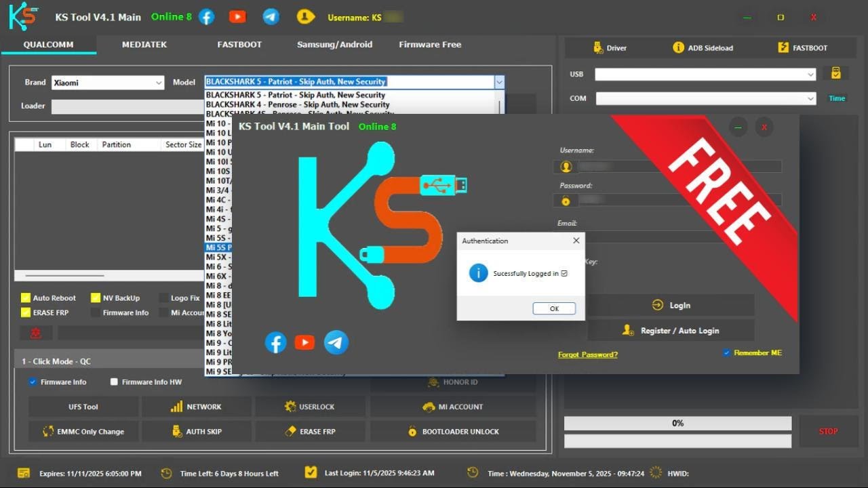The width and height of the screenshot is (868, 488).
Task: Click the NETWORK button
Action: pos(195,407)
